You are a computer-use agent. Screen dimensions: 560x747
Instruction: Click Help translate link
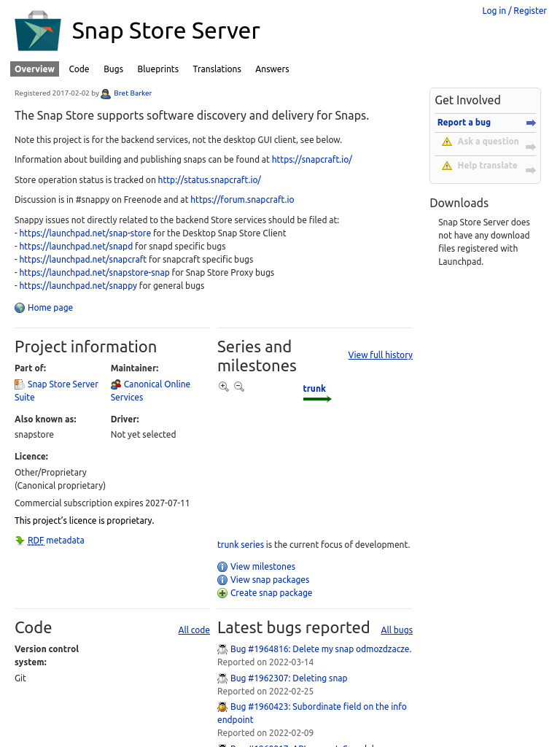click(487, 166)
